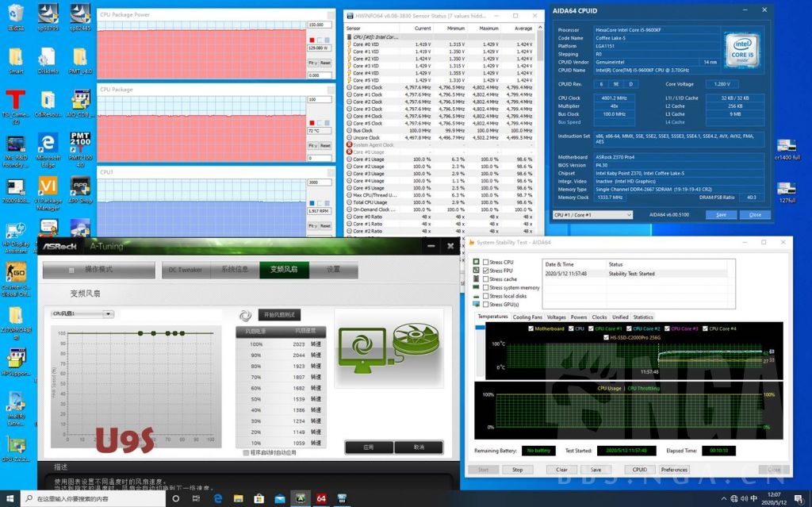Click the CPUID button in stability test
This screenshot has height=507, width=812.
[x=640, y=470]
